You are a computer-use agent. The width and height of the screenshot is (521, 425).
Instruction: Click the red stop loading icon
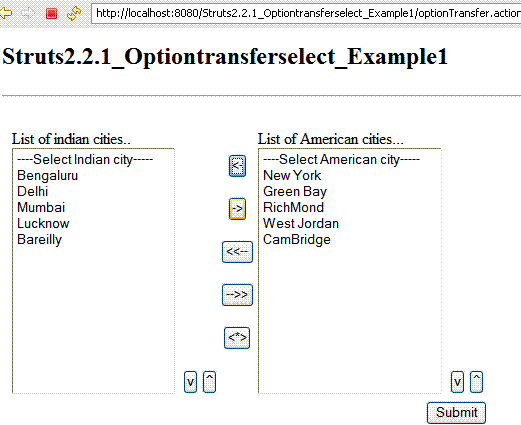click(x=51, y=13)
